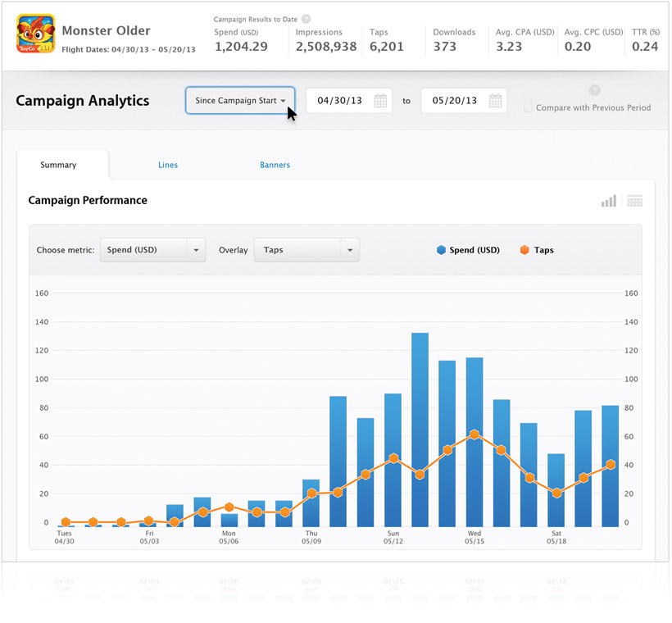Open the end date calendar picker

[x=495, y=101]
